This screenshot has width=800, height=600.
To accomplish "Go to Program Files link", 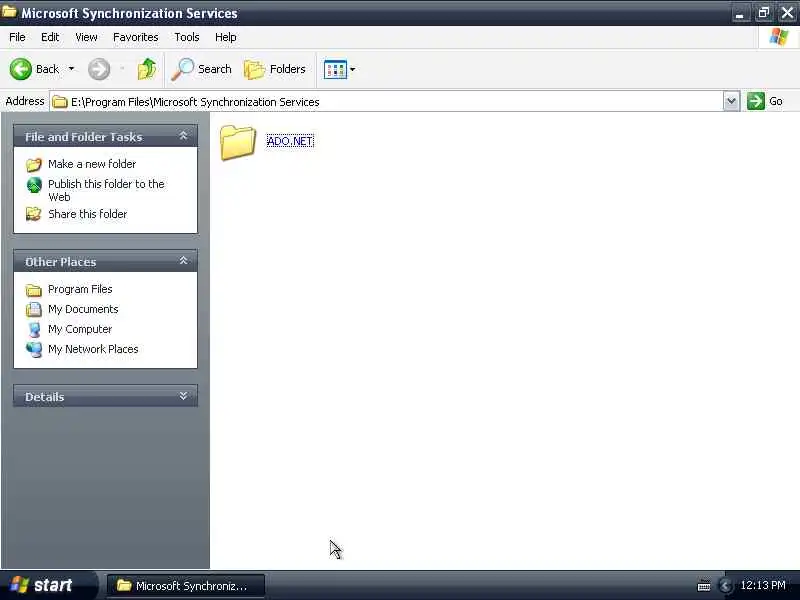I will [80, 289].
